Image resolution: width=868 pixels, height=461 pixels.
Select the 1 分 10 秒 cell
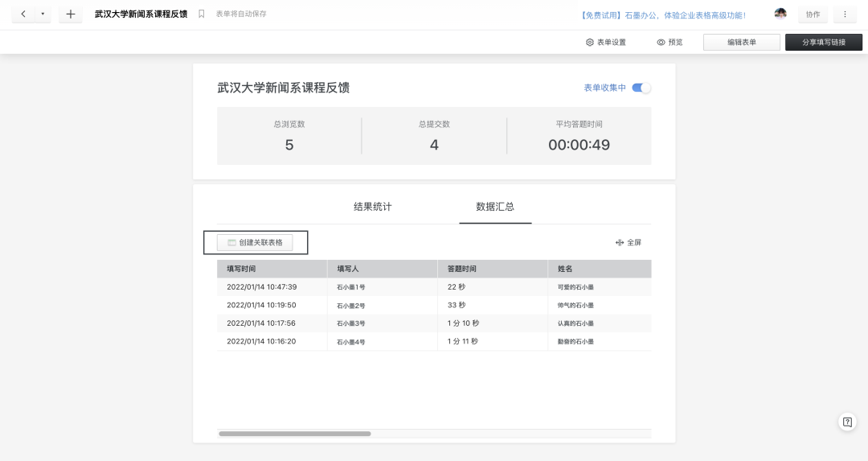[x=493, y=323]
